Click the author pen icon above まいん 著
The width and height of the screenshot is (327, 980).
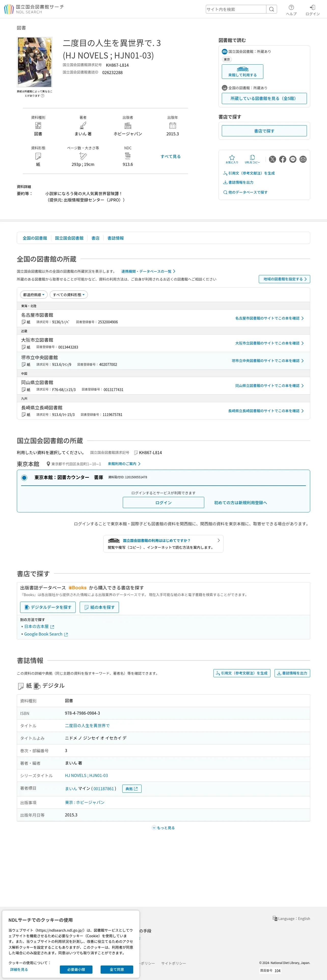[83, 125]
